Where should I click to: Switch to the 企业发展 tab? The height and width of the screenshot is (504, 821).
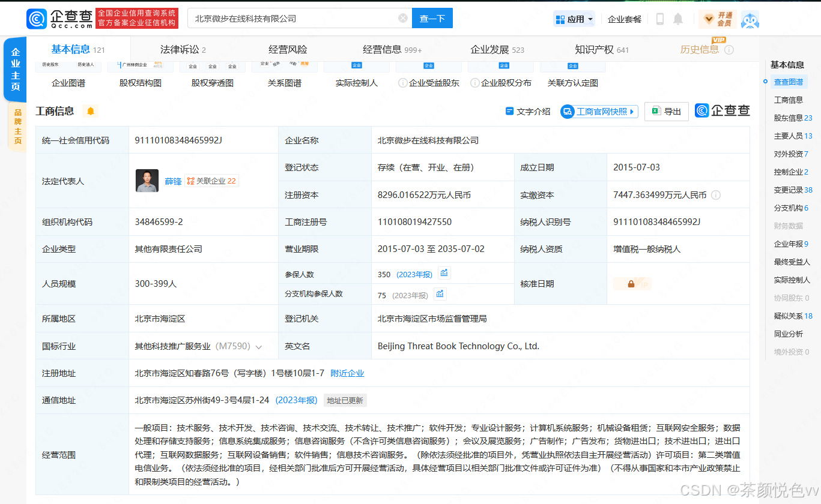point(497,49)
